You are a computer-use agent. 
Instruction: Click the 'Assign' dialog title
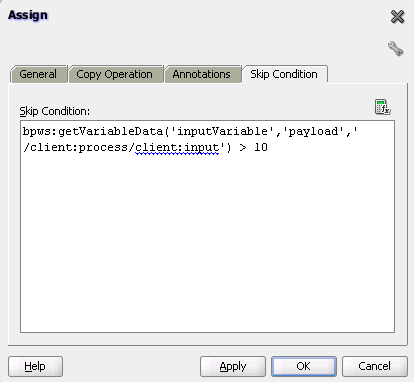(28, 15)
